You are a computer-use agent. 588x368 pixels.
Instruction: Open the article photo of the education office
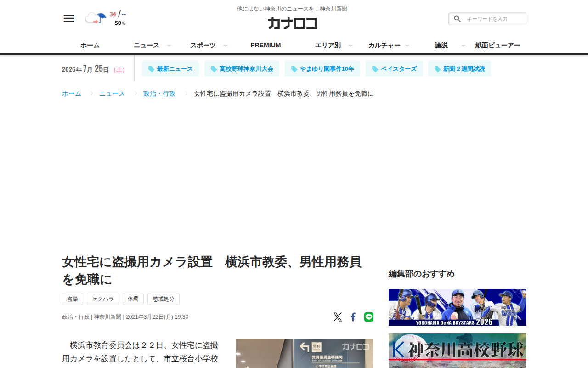coord(305,353)
